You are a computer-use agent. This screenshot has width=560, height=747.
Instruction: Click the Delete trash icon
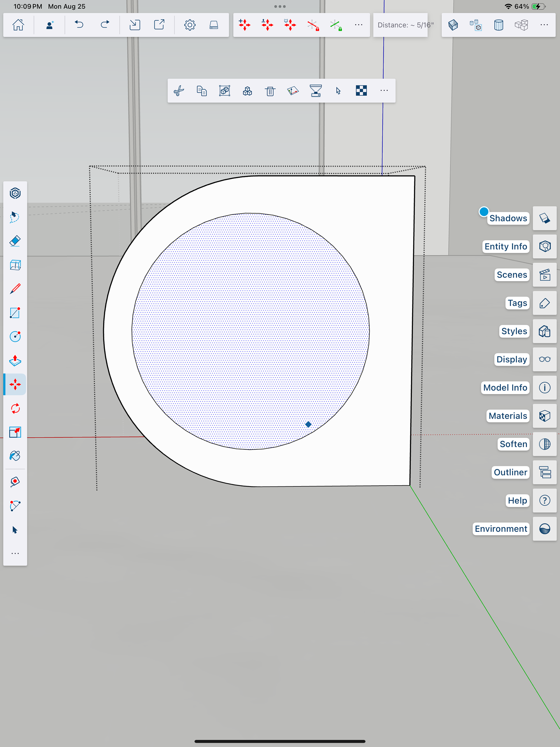270,91
